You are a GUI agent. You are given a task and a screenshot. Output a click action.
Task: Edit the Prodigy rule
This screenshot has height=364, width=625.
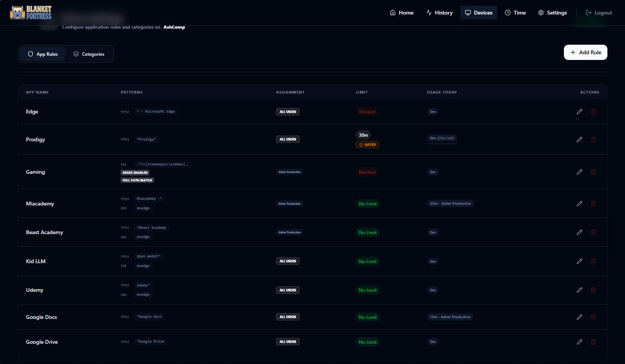point(580,139)
